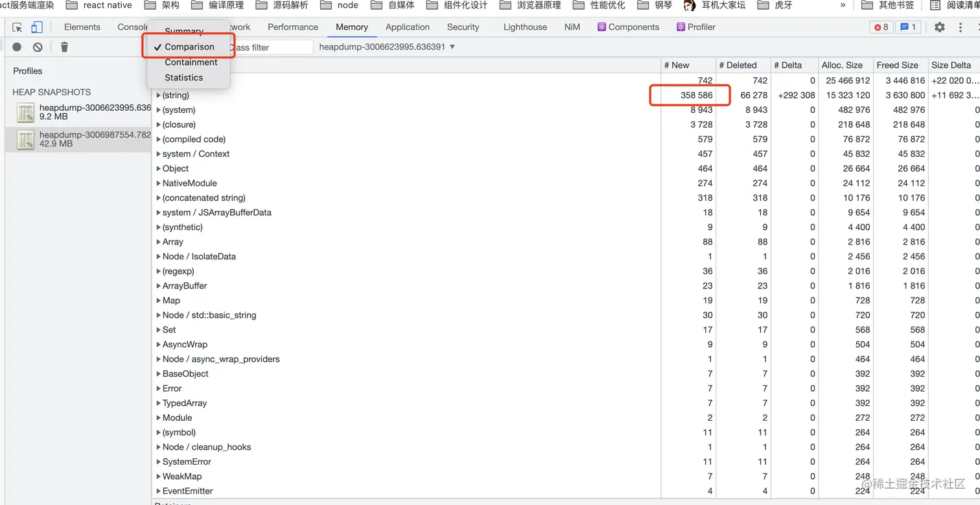The image size is (980, 505).
Task: Expand the EventEmitter row
Action: tap(159, 491)
